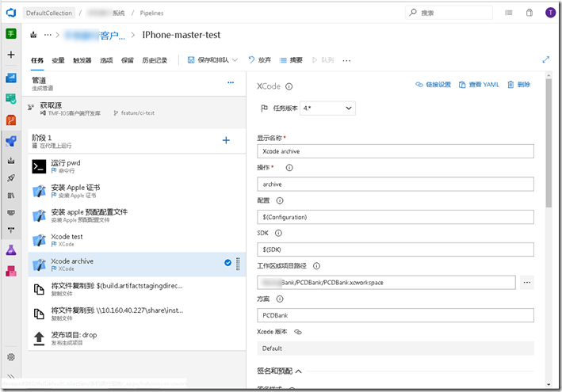
Task: Expand the 保存和排队 dropdown arrow
Action: pos(235,60)
